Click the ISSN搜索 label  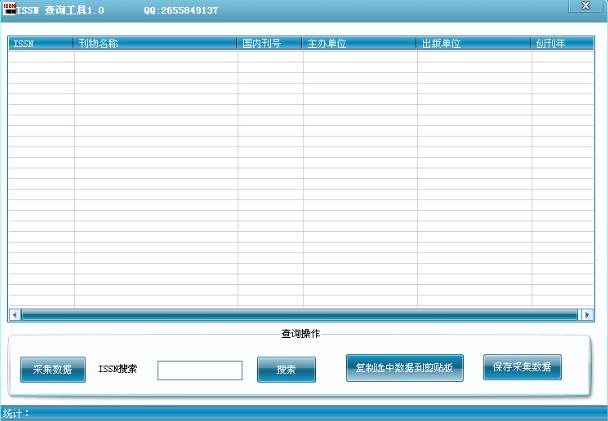point(117,369)
